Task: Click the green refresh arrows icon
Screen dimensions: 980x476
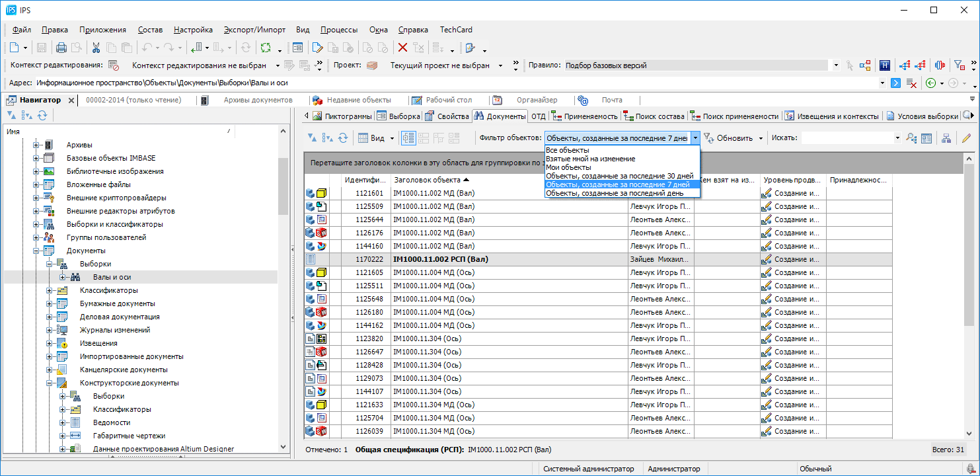Action: point(266,48)
